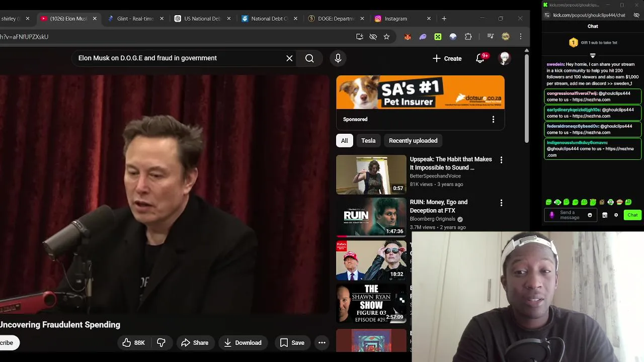Viewport: 644px width, 362px height.
Task: Open the Kick chat shop icon
Action: pyautogui.click(x=605, y=215)
